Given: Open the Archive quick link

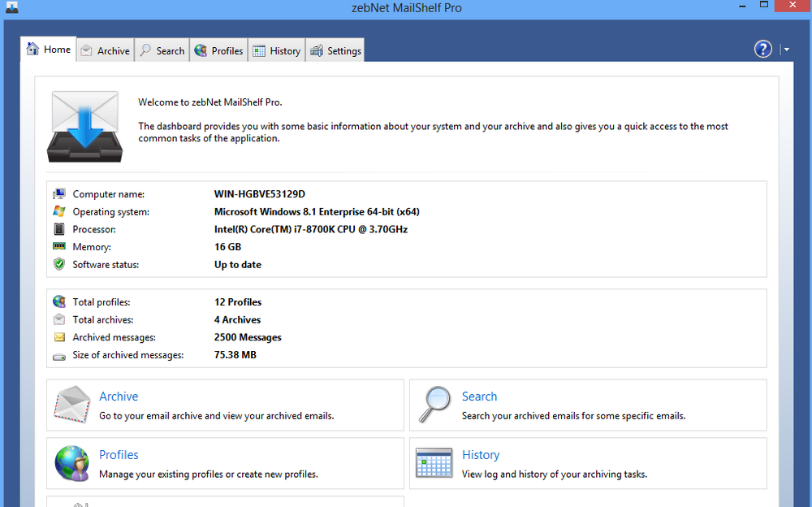Looking at the screenshot, I should tap(119, 396).
